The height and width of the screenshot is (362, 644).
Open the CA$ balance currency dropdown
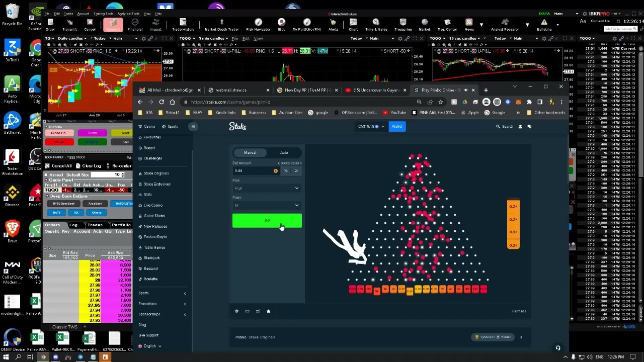(x=371, y=126)
